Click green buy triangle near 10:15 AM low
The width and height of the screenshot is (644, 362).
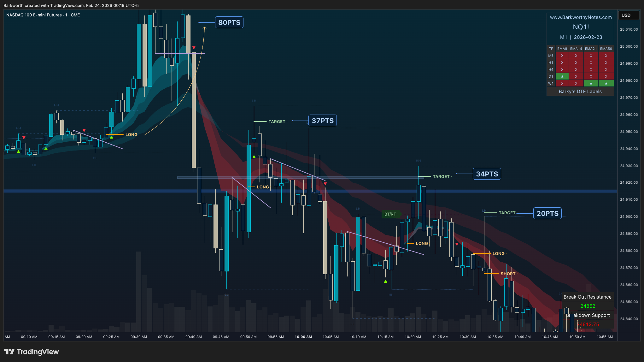pyautogui.click(x=385, y=281)
